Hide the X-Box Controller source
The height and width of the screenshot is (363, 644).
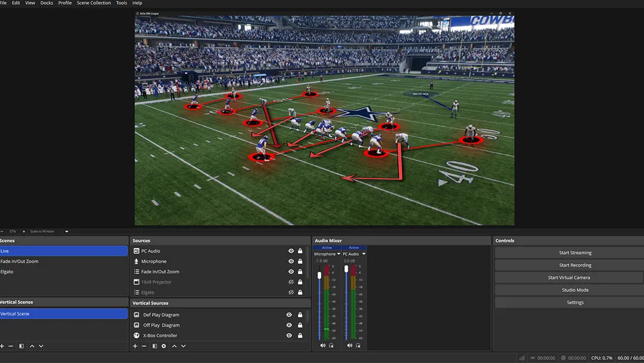coord(289,336)
